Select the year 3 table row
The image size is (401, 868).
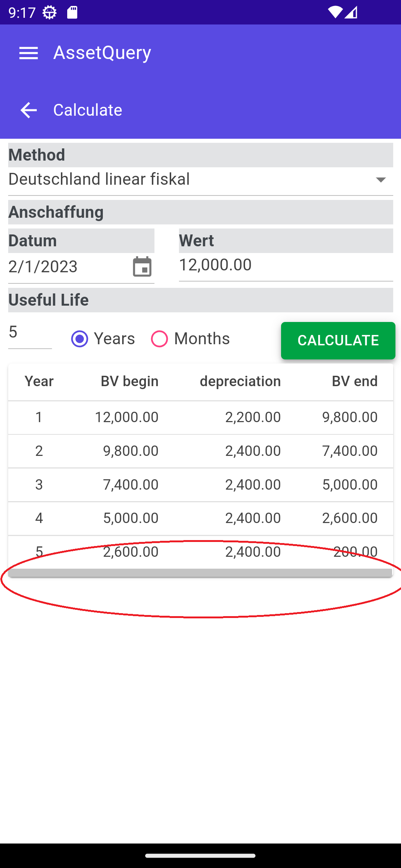click(x=200, y=485)
